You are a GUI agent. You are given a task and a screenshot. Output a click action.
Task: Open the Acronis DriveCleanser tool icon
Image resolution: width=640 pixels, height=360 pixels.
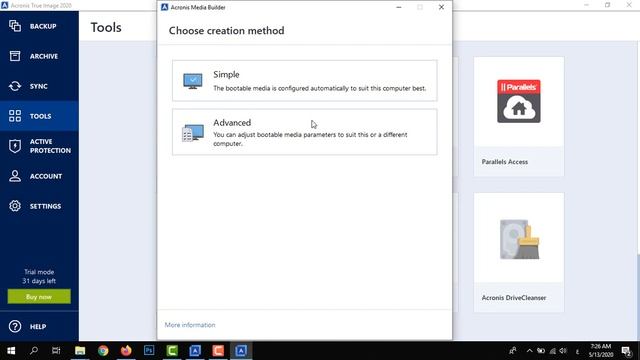pyautogui.click(x=519, y=239)
